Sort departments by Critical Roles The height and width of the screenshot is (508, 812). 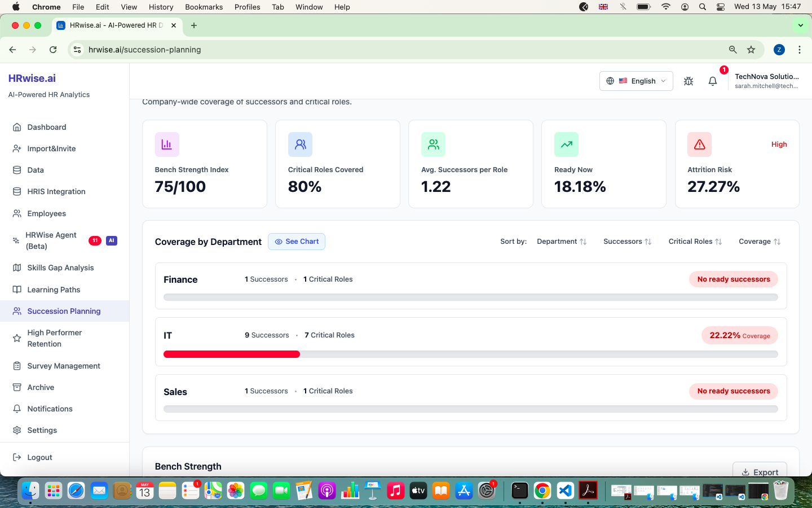695,242
